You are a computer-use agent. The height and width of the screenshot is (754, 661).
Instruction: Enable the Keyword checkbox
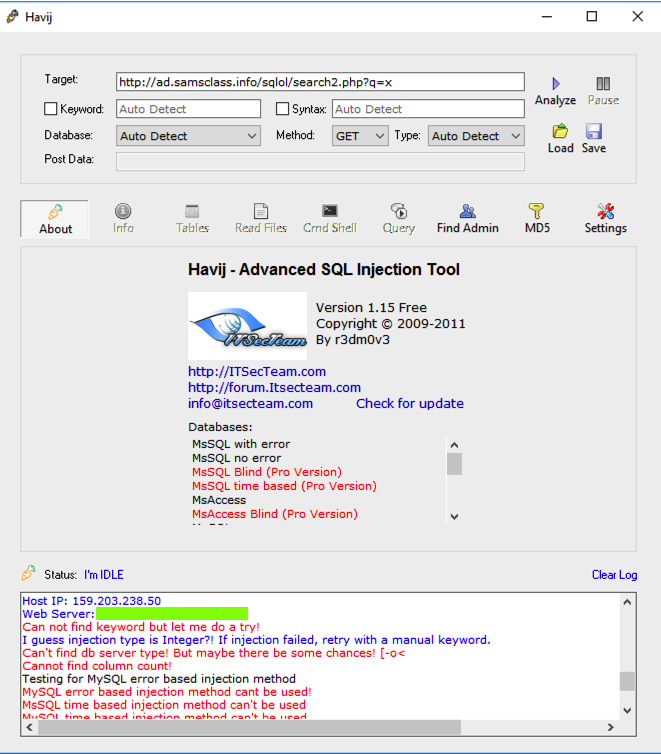coord(50,109)
